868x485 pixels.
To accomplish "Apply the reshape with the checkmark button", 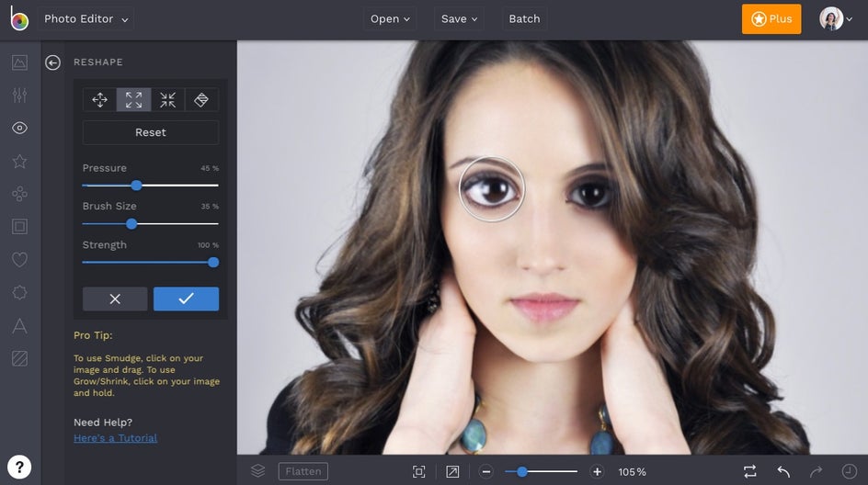I will click(186, 299).
